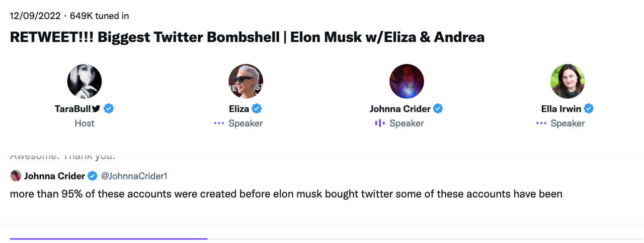Open Ella Irwin's speaker avatar

(x=568, y=81)
